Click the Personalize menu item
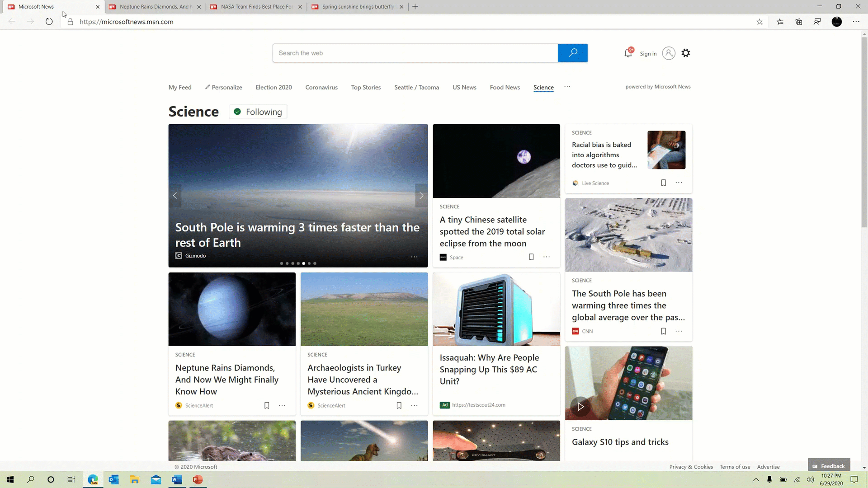The width and height of the screenshot is (868, 488). click(x=223, y=87)
